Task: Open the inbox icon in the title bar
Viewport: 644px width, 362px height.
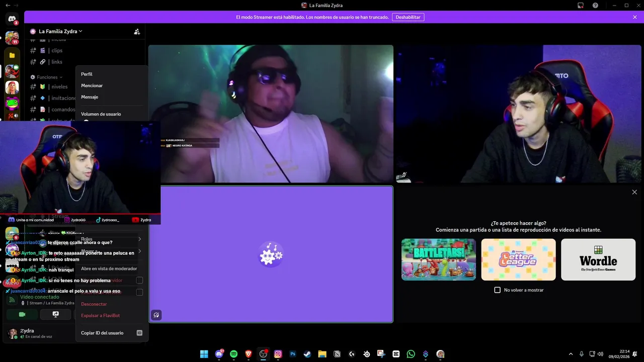Action: [x=580, y=5]
